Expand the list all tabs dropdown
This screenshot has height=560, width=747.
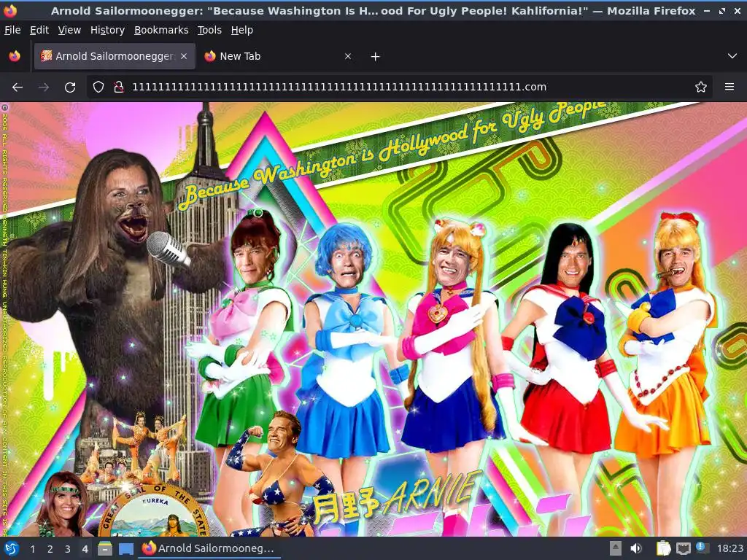pyautogui.click(x=732, y=56)
